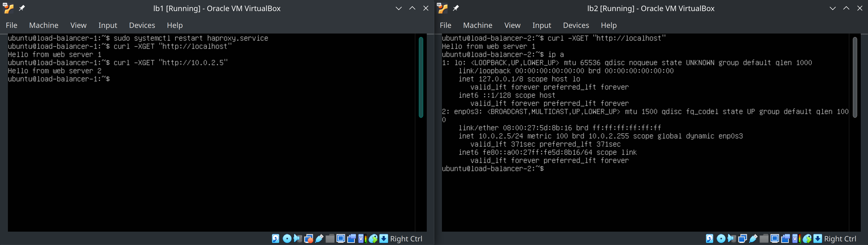Click 'inet 10.0.2.5/24 metric 100' line in lb2

tap(600, 136)
